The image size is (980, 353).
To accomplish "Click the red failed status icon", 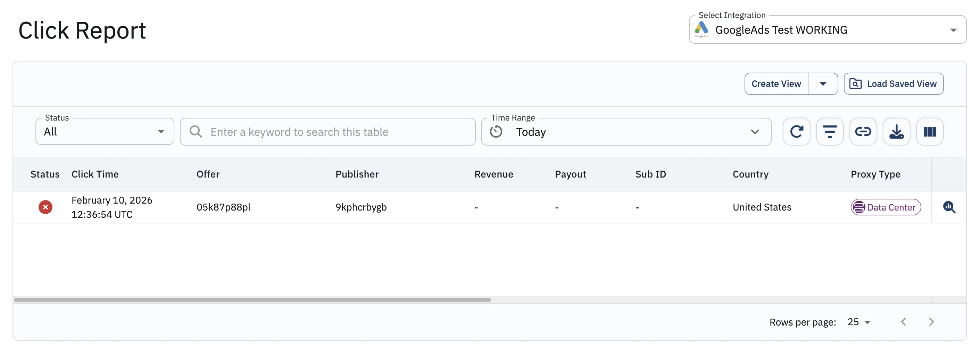I will 45,207.
